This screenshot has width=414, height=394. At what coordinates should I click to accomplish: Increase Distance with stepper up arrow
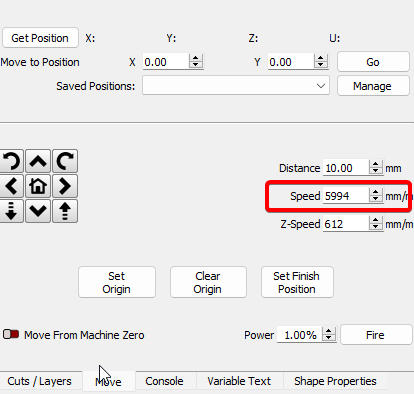pyautogui.click(x=376, y=164)
